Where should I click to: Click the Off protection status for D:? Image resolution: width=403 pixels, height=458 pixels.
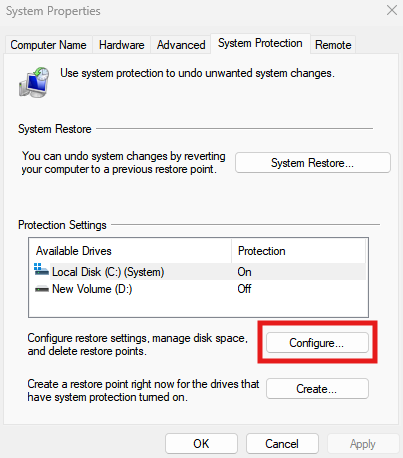click(x=244, y=289)
